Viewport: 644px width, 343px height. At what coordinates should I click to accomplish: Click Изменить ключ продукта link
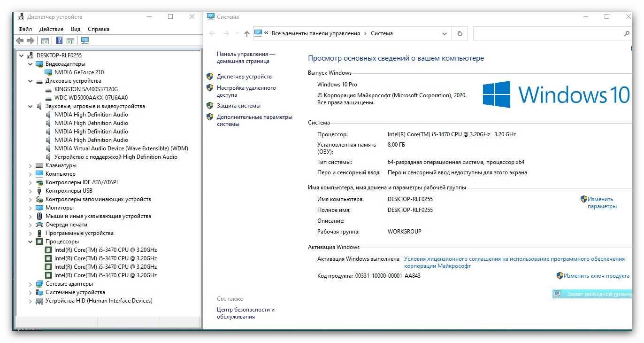click(597, 276)
